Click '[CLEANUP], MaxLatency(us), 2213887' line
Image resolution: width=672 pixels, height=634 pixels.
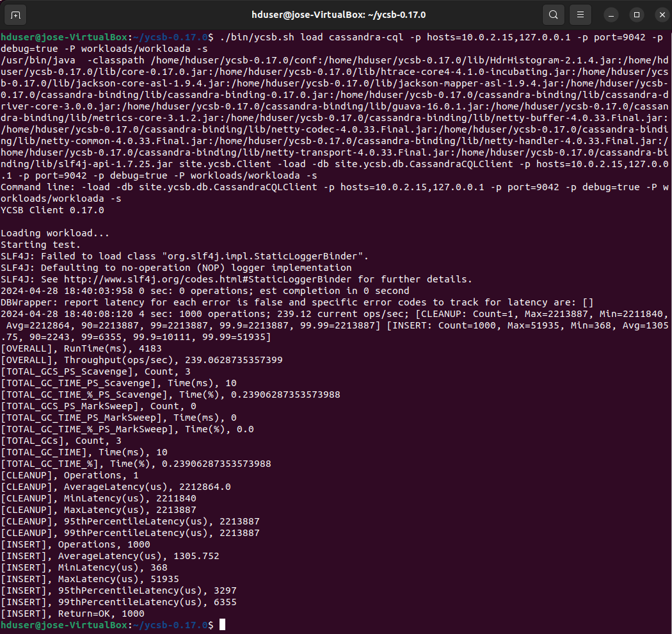[99, 510]
